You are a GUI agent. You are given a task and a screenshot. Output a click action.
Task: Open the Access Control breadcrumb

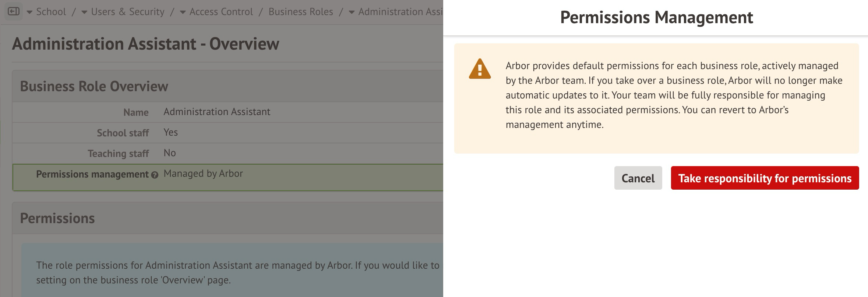coord(221,12)
